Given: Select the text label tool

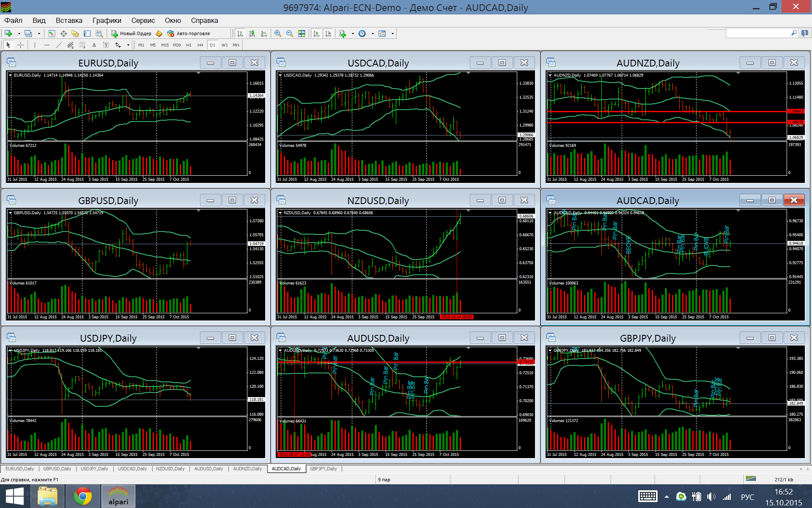Looking at the screenshot, I should [x=94, y=45].
